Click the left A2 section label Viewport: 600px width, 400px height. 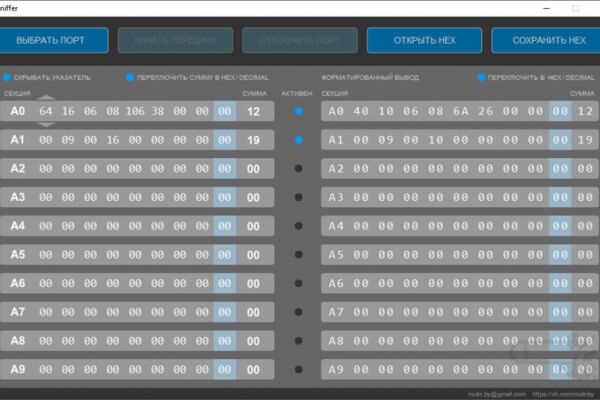(x=18, y=168)
